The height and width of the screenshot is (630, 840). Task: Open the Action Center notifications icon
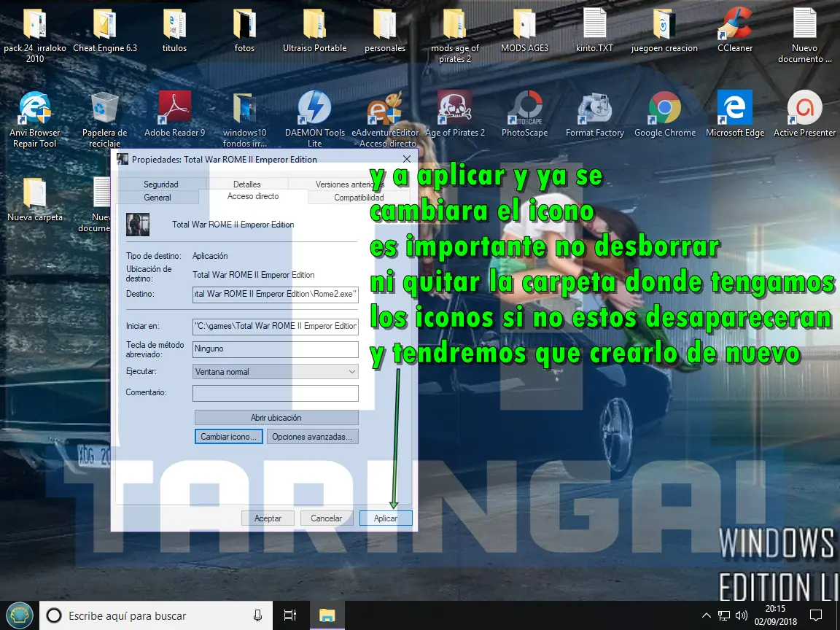816,615
